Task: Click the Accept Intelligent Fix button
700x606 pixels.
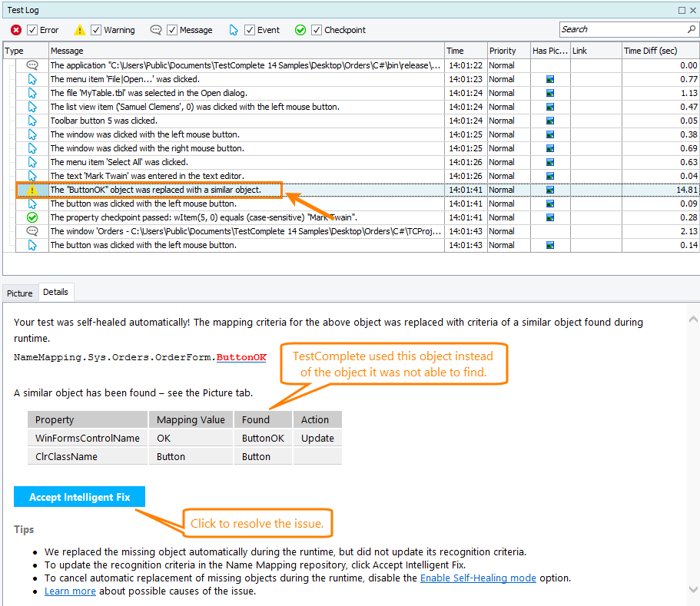Action: pyautogui.click(x=79, y=496)
